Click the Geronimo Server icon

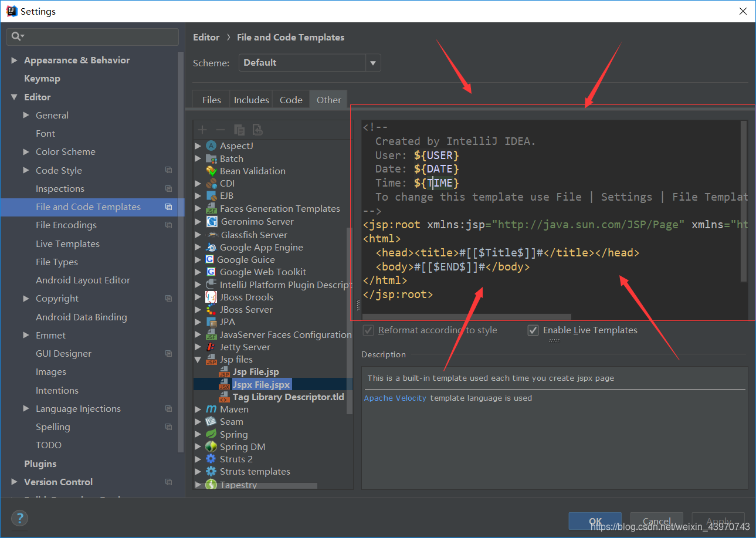point(212,221)
